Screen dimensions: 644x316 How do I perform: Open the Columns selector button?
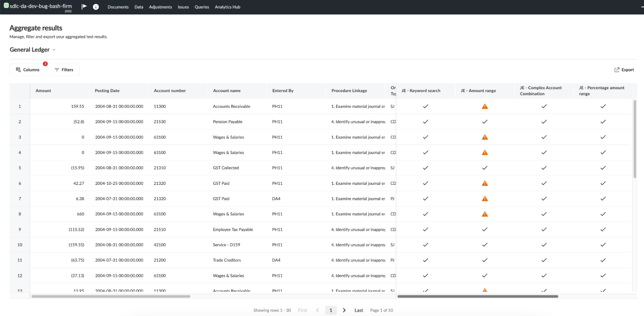[x=28, y=70]
